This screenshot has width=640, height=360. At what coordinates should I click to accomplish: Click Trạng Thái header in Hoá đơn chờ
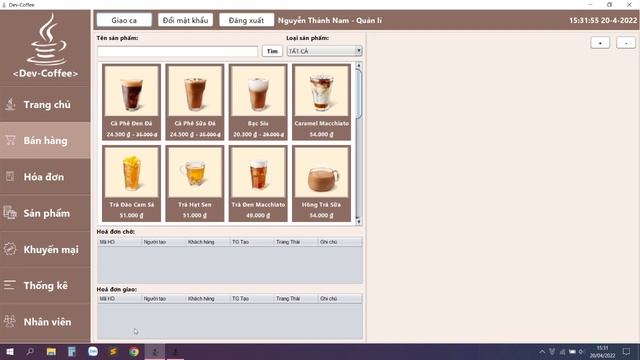296,242
